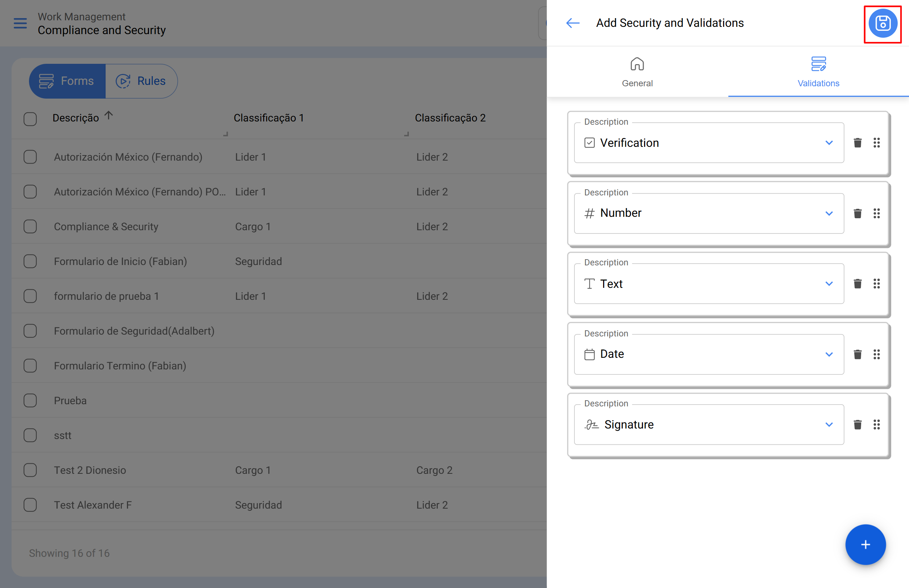Sort by the Descrição column header
The width and height of the screenshot is (909, 588).
pyautogui.click(x=76, y=118)
